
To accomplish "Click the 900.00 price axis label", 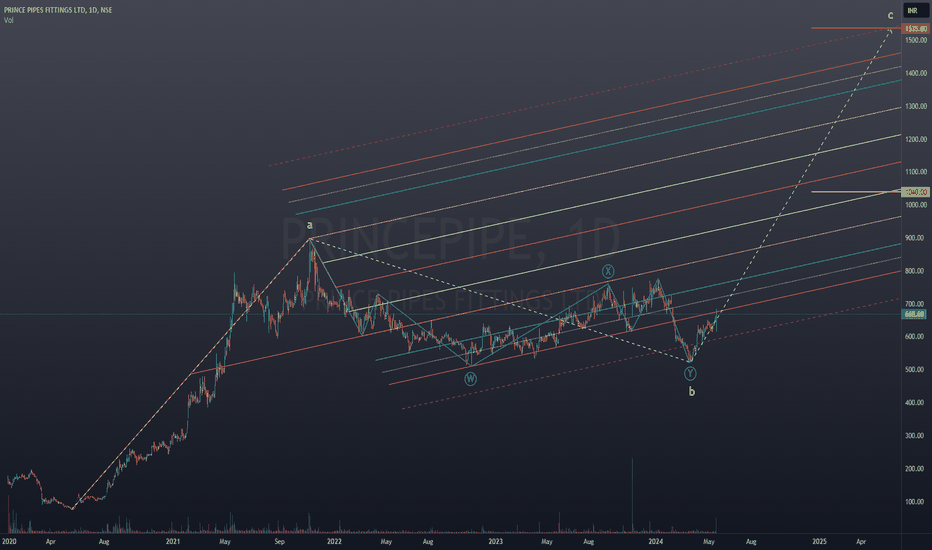I will [915, 238].
